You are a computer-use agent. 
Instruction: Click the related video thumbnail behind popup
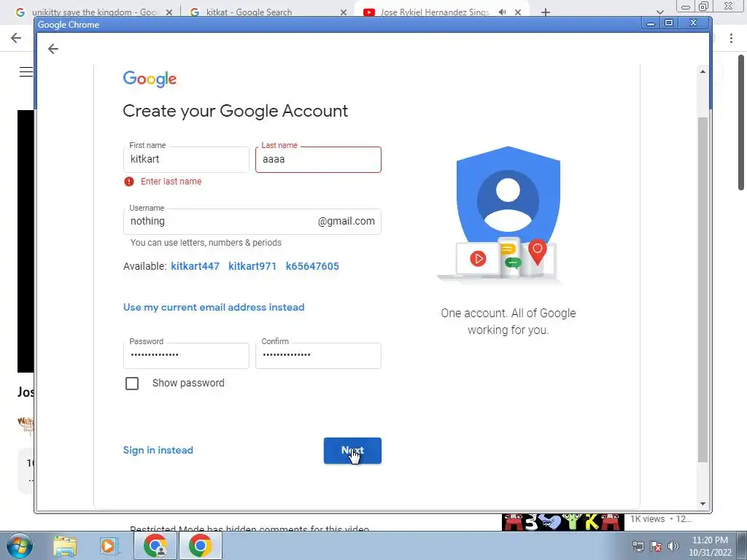(x=563, y=522)
